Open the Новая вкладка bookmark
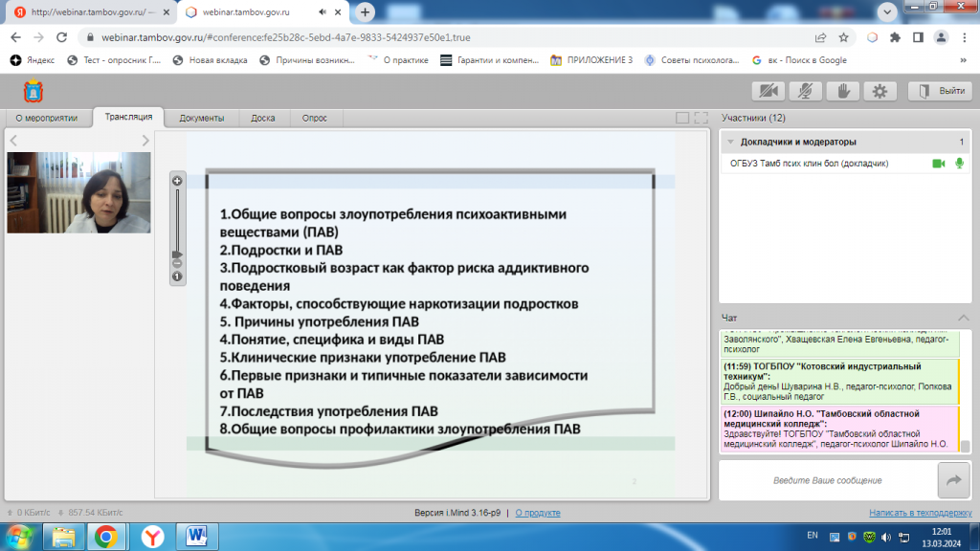The width and height of the screenshot is (980, 551). (210, 60)
